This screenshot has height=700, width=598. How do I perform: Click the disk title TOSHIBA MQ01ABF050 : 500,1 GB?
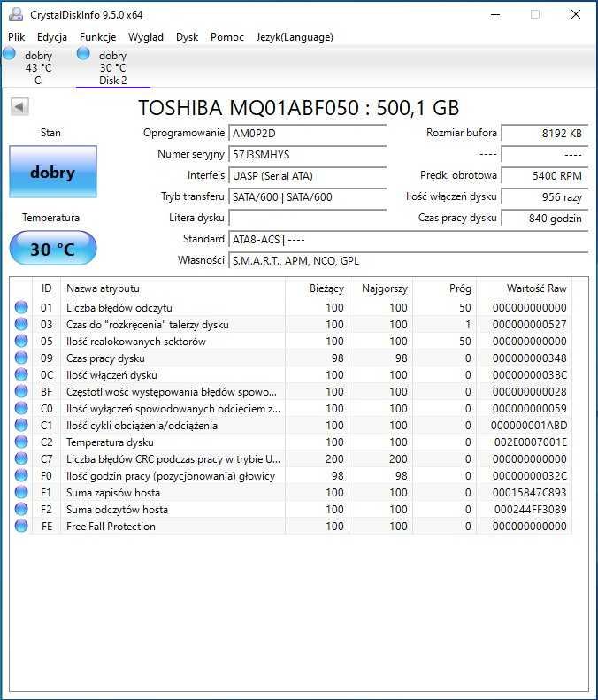298,108
